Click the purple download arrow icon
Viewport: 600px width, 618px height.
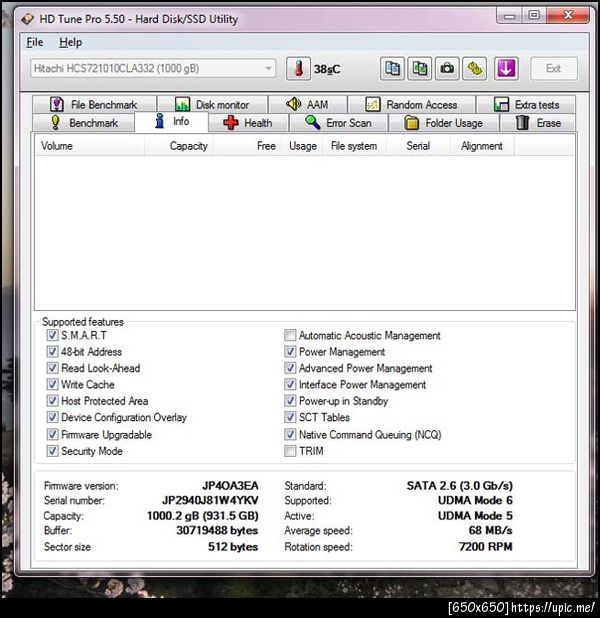point(506,69)
